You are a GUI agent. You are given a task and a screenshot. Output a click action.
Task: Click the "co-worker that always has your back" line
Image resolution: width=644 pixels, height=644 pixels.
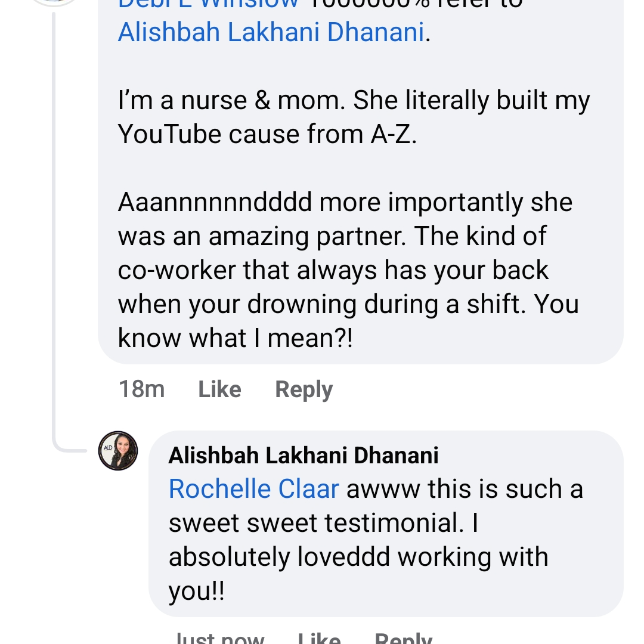point(333,270)
